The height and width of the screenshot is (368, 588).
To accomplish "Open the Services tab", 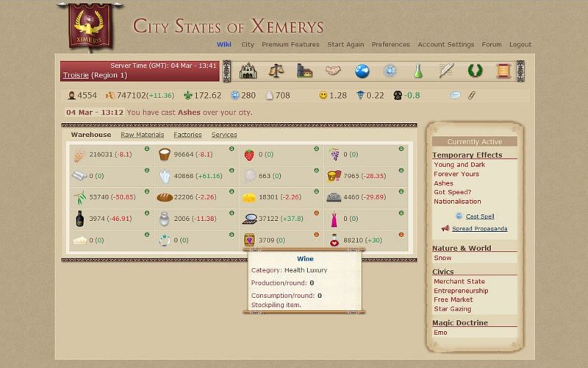I will (224, 135).
